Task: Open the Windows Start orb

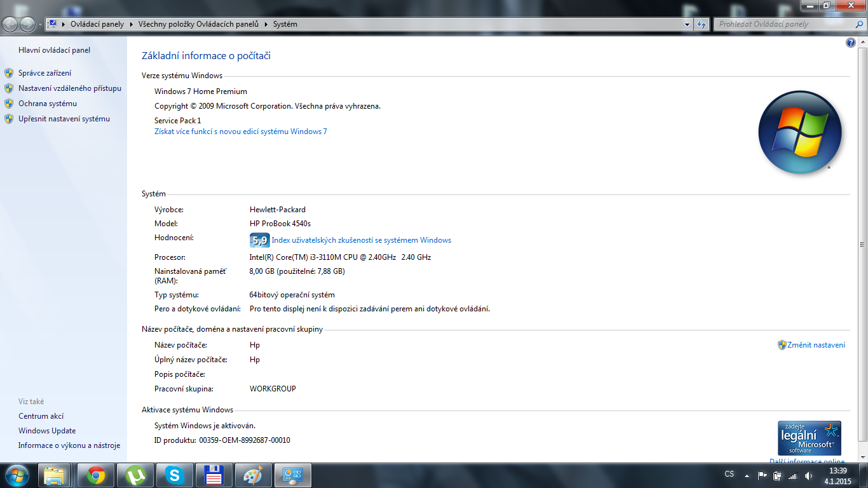Action: (x=17, y=475)
